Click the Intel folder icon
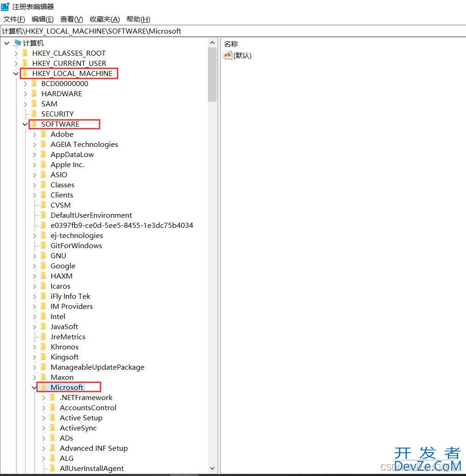The width and height of the screenshot is (466, 476). pyautogui.click(x=43, y=316)
